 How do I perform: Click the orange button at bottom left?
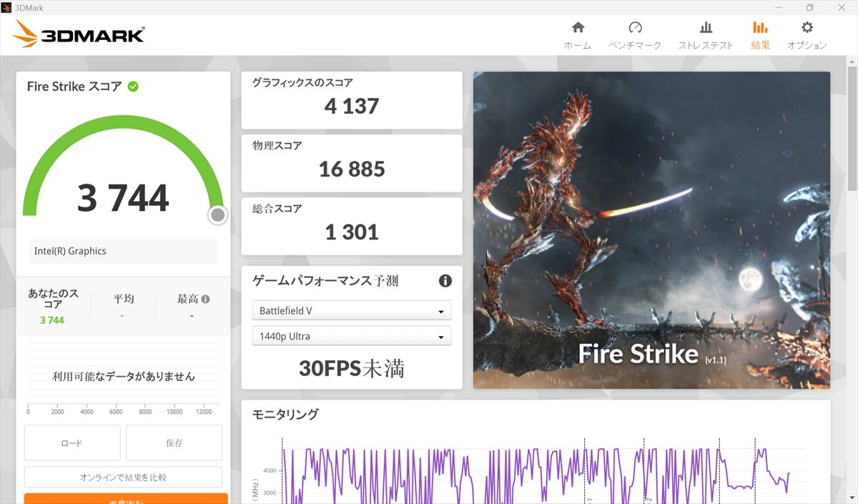tap(126, 498)
